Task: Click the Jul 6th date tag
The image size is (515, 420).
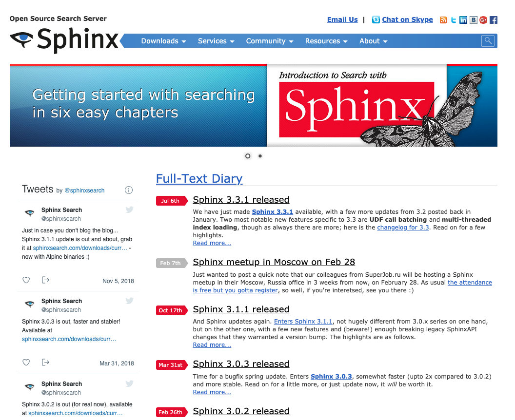Action: 172,200
